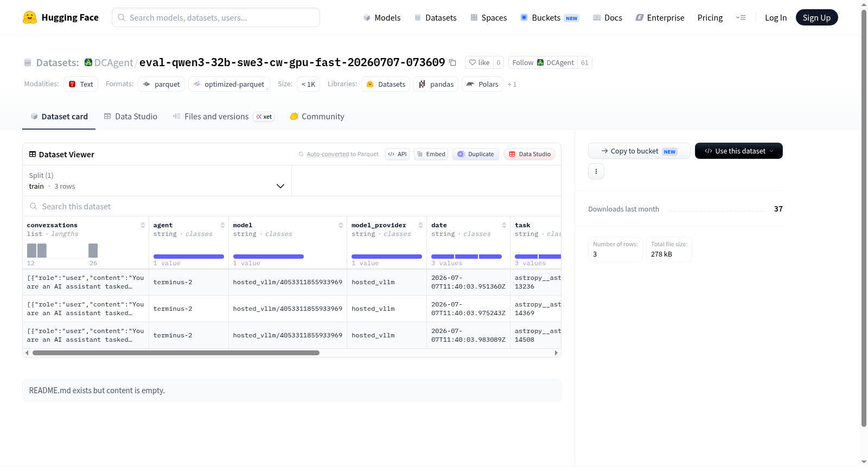
Task: Click the Size <1K tag
Action: click(x=308, y=84)
